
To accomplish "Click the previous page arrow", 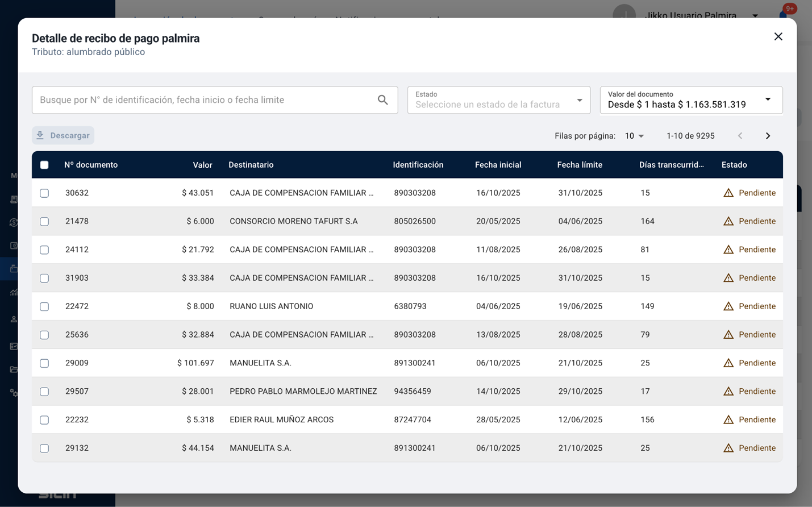I will [740, 136].
